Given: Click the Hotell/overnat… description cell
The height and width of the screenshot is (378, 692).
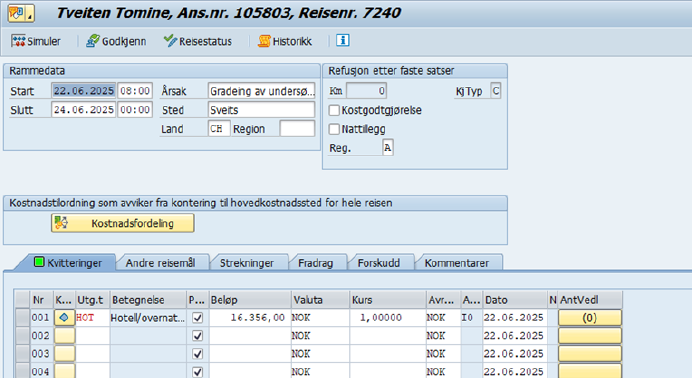Looking at the screenshot, I should tap(148, 318).
